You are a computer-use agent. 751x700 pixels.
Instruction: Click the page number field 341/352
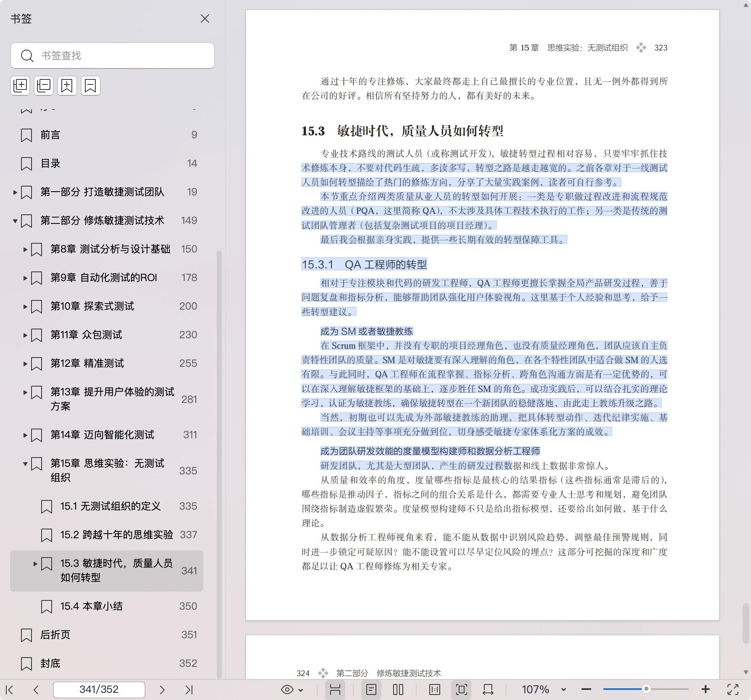tap(99, 689)
